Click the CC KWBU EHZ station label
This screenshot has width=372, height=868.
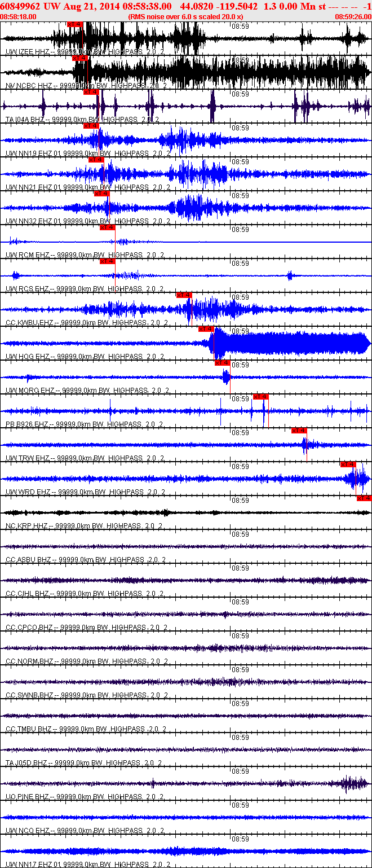[x=86, y=322]
